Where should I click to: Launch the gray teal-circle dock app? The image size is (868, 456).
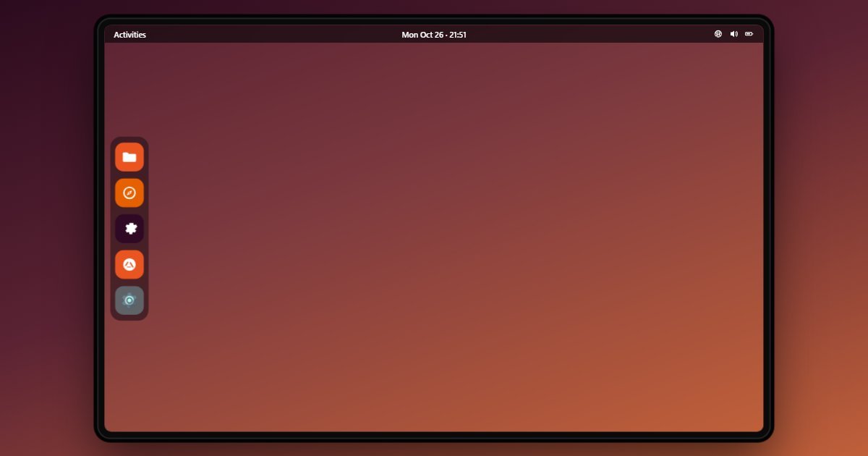pos(129,300)
